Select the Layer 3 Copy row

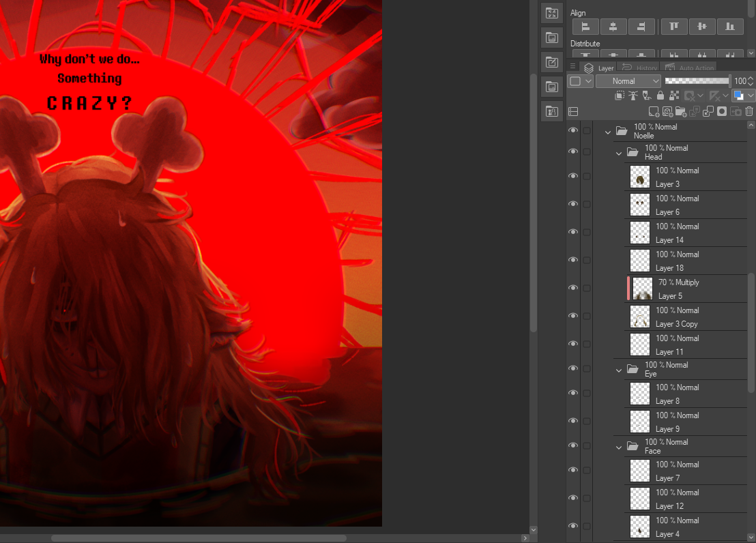687,317
